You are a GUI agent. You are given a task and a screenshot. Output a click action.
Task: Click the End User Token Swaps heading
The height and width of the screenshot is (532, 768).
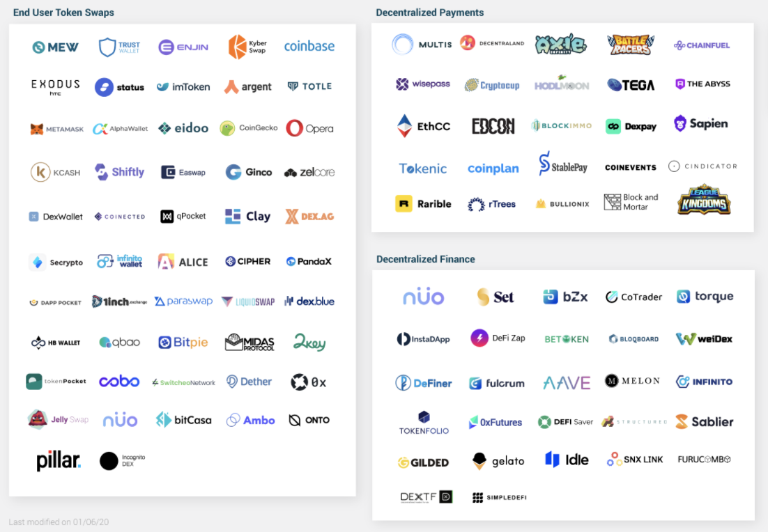click(63, 13)
